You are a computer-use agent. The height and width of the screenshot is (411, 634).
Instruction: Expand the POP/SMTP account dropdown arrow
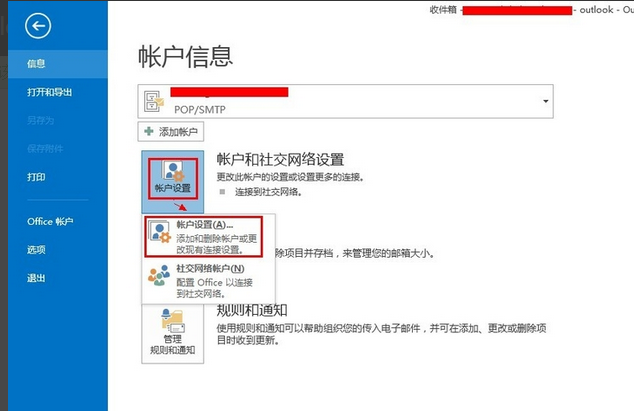(x=545, y=101)
